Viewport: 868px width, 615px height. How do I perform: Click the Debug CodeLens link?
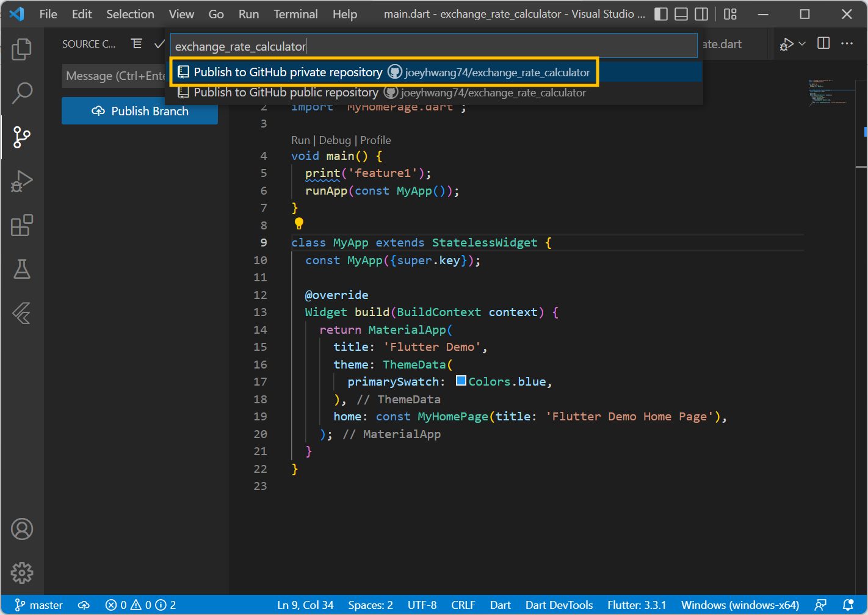coord(335,140)
